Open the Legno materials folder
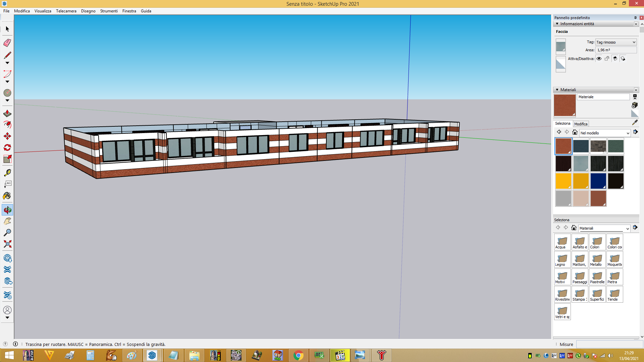Screen dimensions: 644x362 click(x=562, y=259)
